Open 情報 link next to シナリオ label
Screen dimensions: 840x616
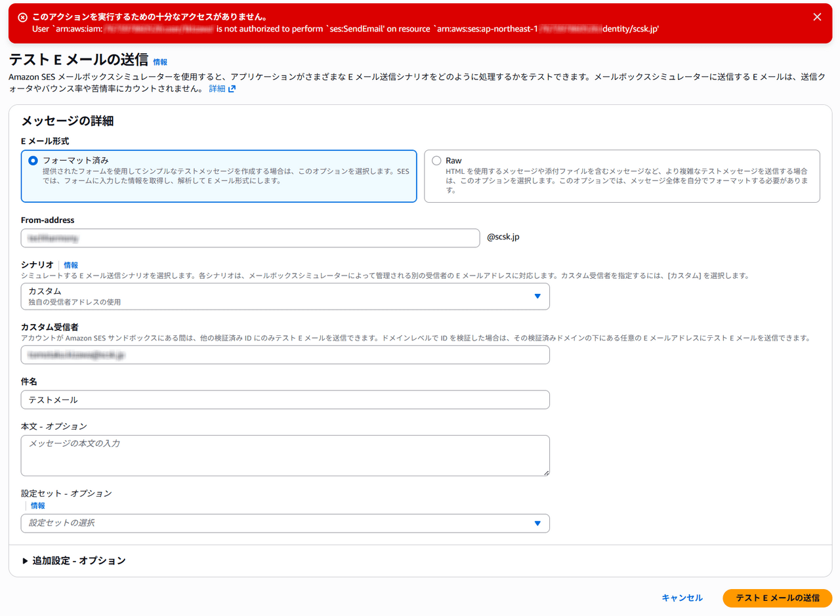71,265
